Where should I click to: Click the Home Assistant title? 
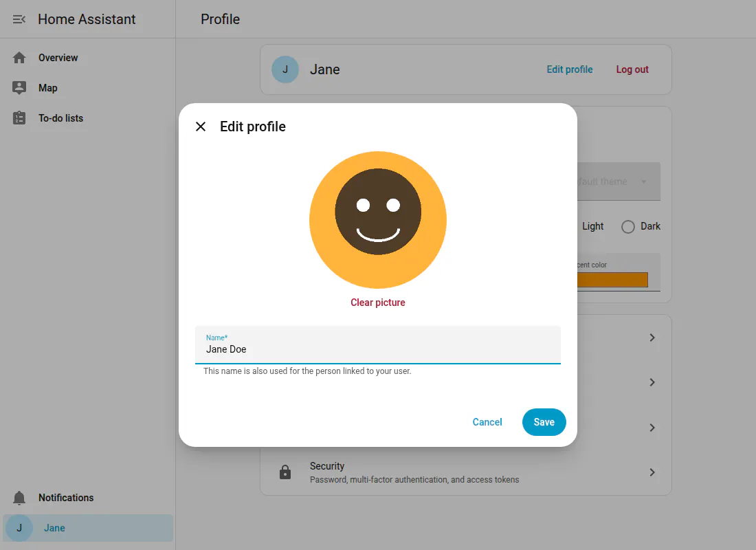tap(87, 19)
